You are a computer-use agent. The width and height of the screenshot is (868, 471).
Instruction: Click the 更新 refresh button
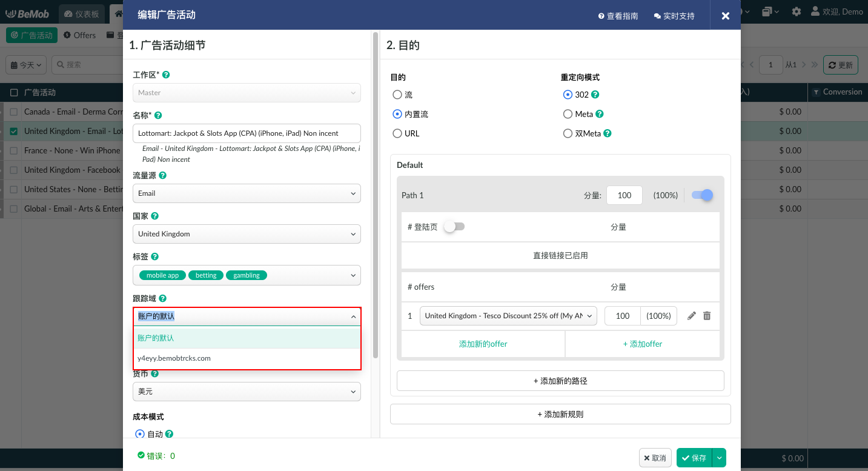click(x=840, y=65)
